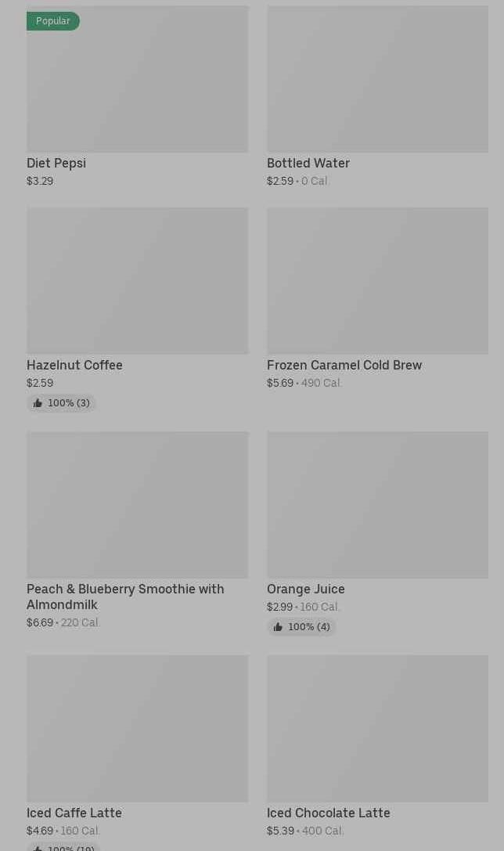Image resolution: width=504 pixels, height=851 pixels.
Task: Click the Iced Caffe Latte image
Action: pos(137,728)
